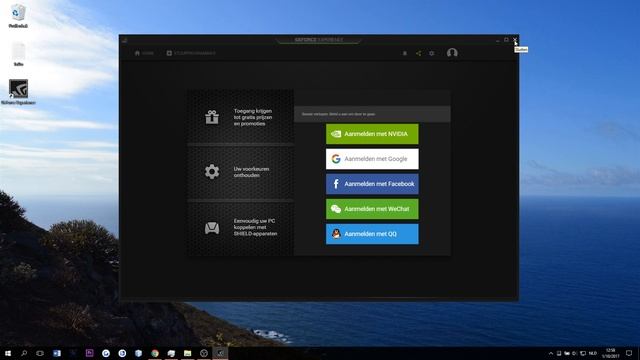This screenshot has height=360, width=640.
Task: Minimize the GeForce Experience window
Action: [x=497, y=40]
